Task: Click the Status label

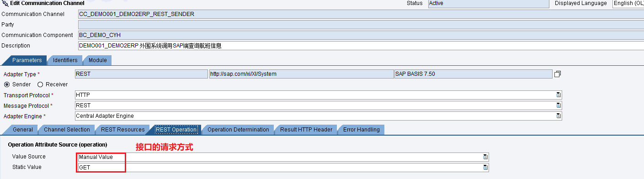Action: point(415,3)
